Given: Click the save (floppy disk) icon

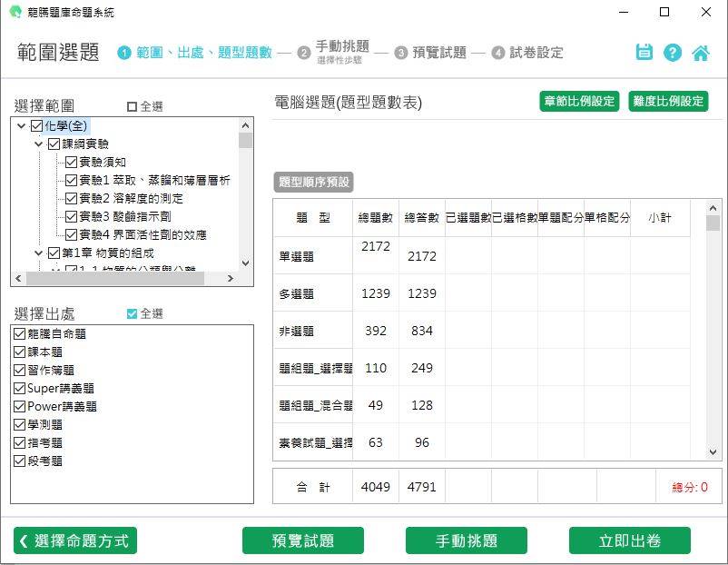Looking at the screenshot, I should point(644,52).
